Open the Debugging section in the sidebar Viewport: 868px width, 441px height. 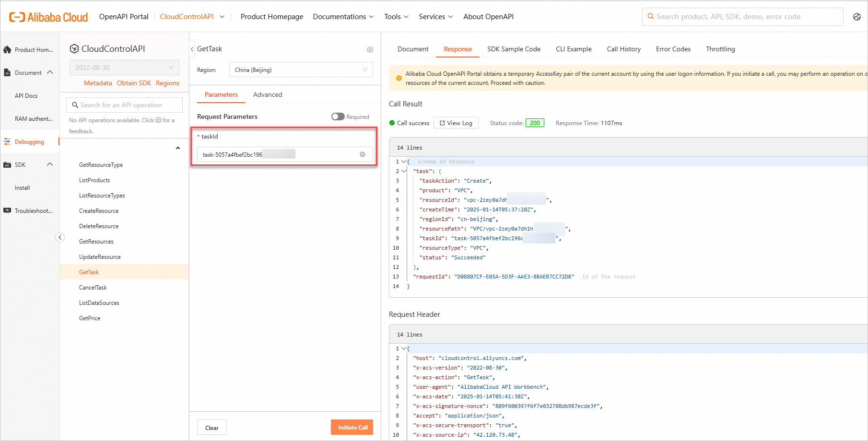pyautogui.click(x=29, y=142)
